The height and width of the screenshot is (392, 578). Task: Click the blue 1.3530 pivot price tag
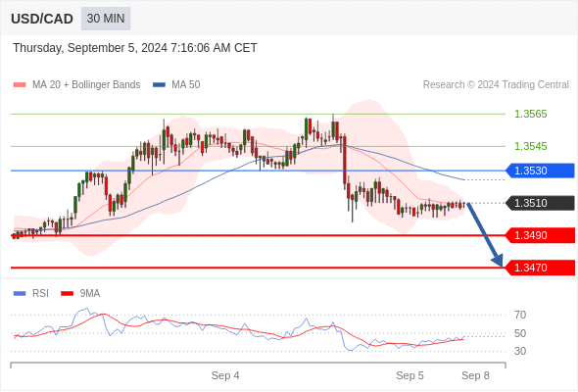pos(540,171)
